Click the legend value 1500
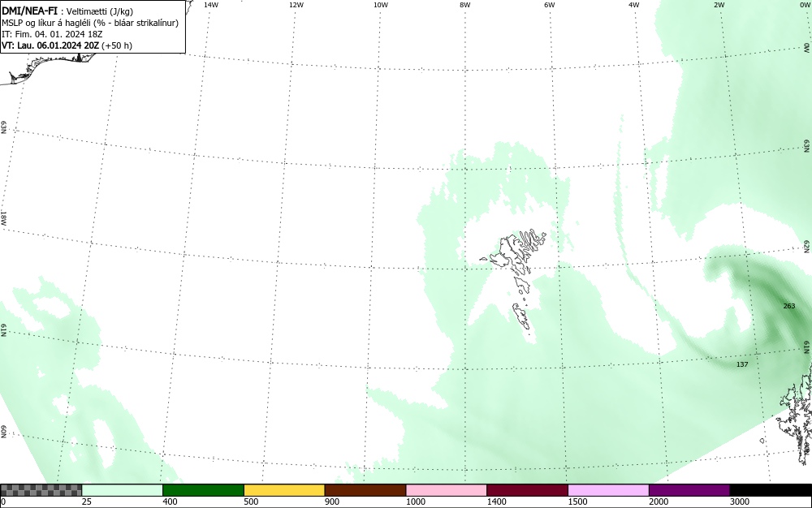This screenshot has width=812, height=508. (578, 502)
